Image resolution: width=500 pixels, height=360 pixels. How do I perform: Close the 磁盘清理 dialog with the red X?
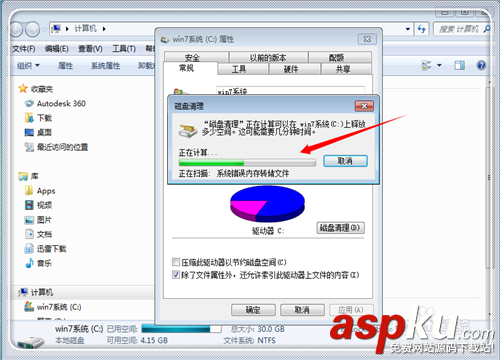(x=364, y=106)
